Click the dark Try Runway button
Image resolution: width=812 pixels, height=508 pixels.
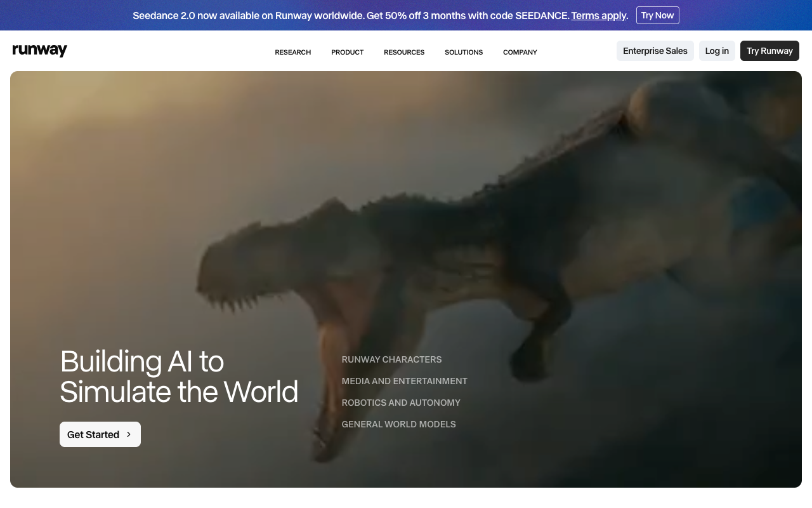769,51
